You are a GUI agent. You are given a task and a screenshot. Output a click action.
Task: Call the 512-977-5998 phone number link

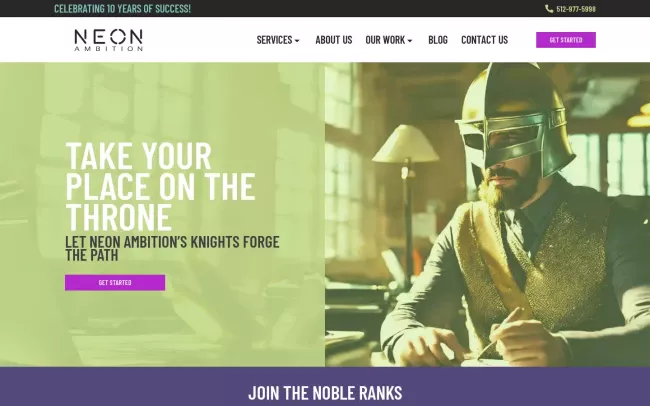pyautogui.click(x=576, y=9)
